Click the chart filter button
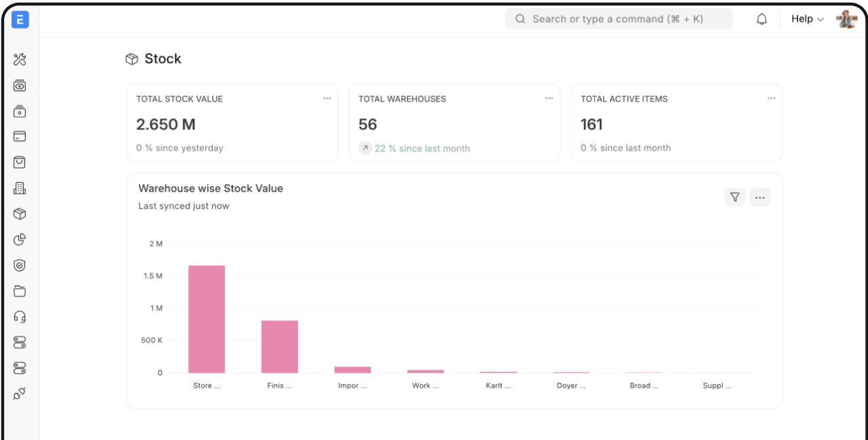868x440 pixels. 735,197
